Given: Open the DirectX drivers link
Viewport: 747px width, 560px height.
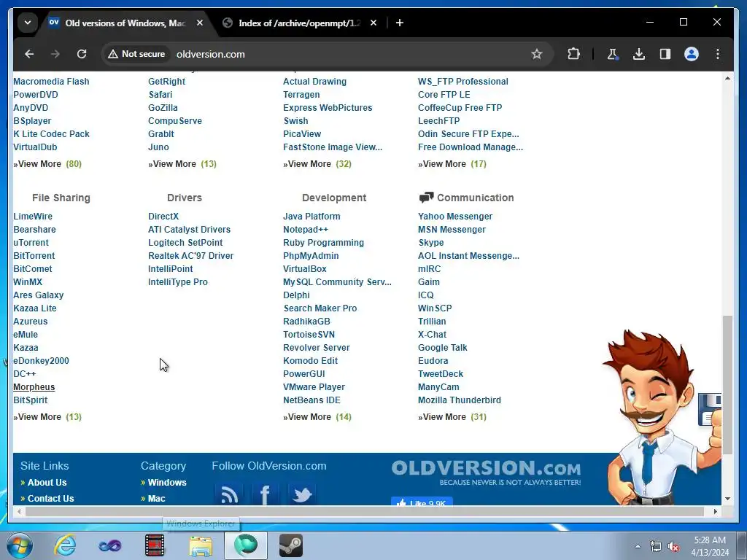Looking at the screenshot, I should (163, 216).
